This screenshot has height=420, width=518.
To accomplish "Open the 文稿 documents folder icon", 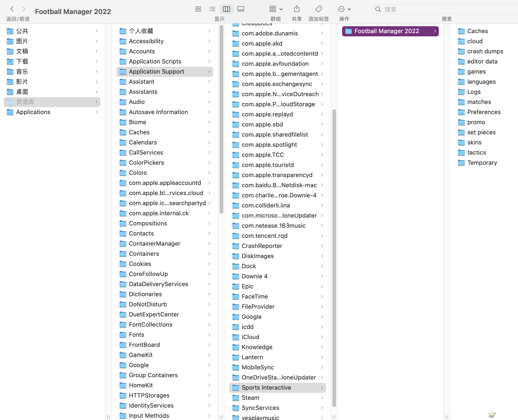I will (10, 51).
